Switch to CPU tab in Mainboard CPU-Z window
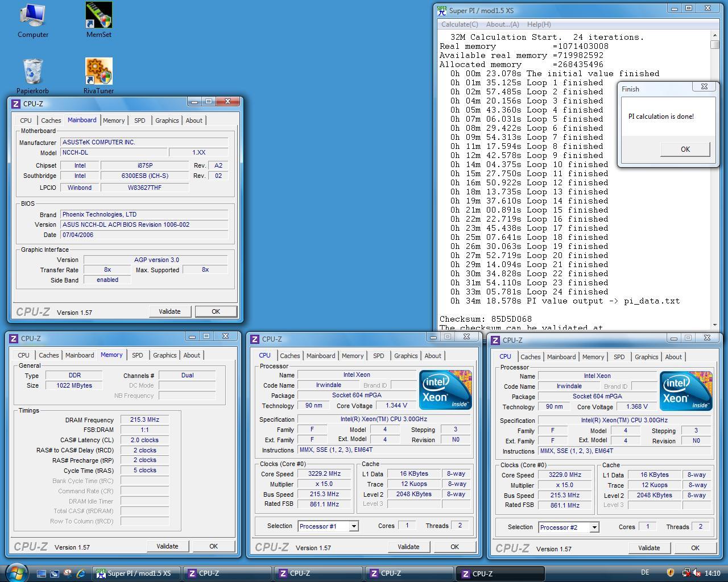The width and height of the screenshot is (728, 582). pyautogui.click(x=26, y=120)
